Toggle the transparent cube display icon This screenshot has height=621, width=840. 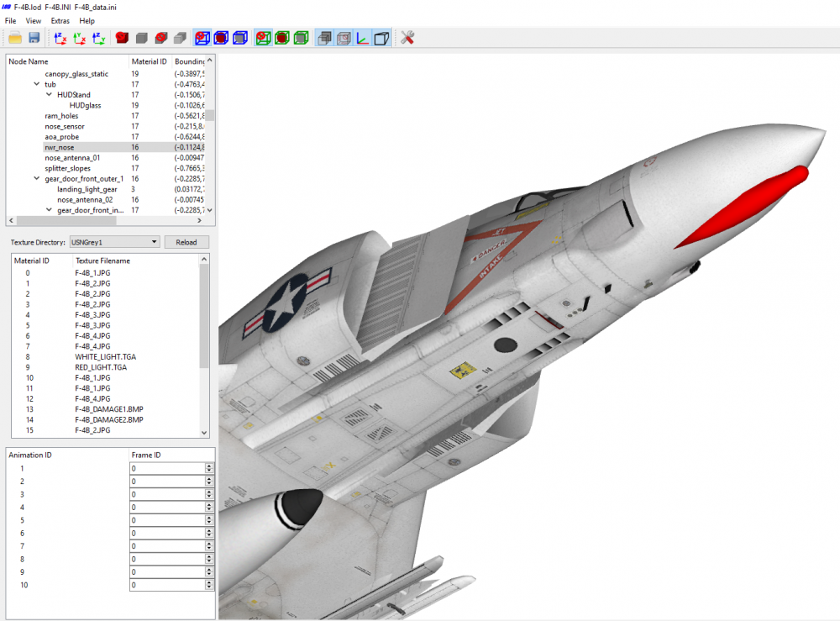click(x=344, y=38)
